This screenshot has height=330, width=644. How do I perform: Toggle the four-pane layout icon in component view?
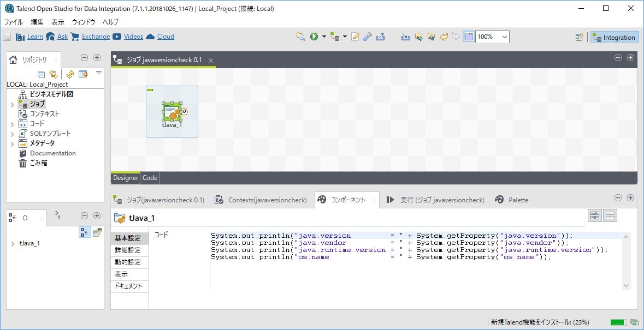tap(595, 215)
